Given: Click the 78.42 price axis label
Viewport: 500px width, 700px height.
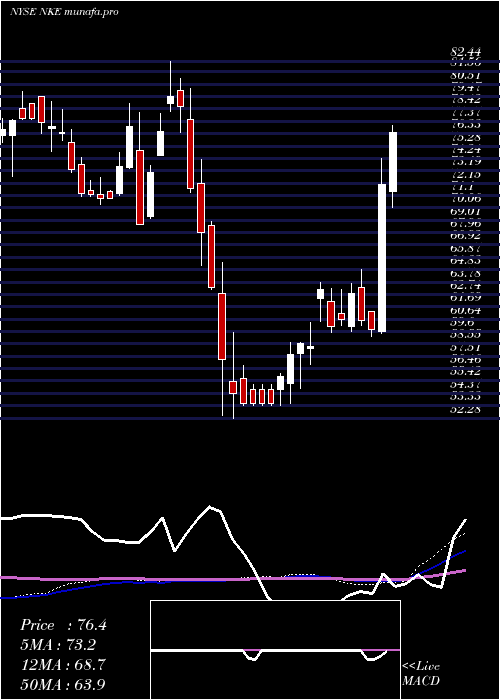Looking at the screenshot, I should click(465, 100).
